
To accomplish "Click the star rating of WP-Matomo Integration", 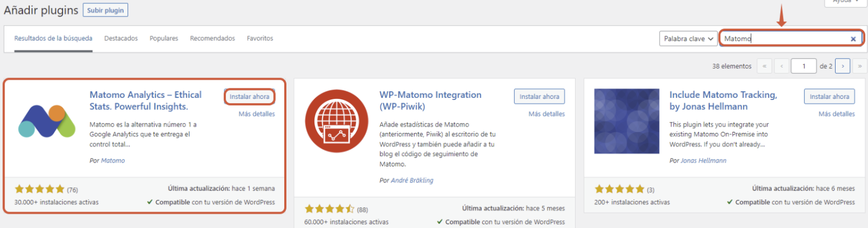I will click(x=329, y=209).
